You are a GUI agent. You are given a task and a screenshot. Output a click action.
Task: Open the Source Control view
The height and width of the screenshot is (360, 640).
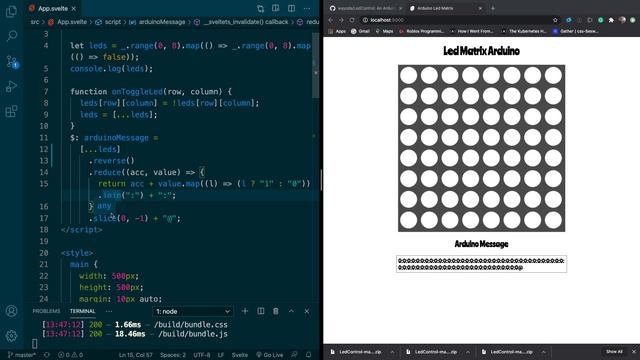pyautogui.click(x=11, y=62)
